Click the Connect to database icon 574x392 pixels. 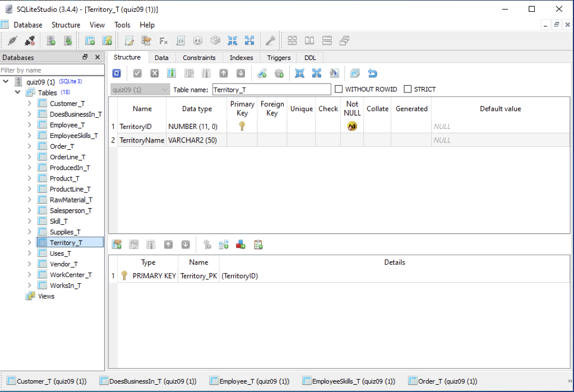[12, 41]
